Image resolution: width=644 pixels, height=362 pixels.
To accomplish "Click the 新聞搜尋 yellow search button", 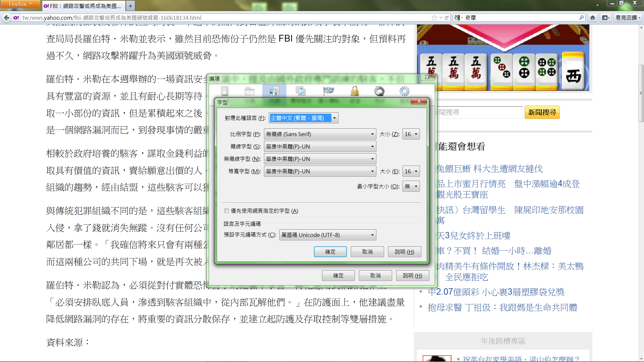I will click(x=542, y=112).
